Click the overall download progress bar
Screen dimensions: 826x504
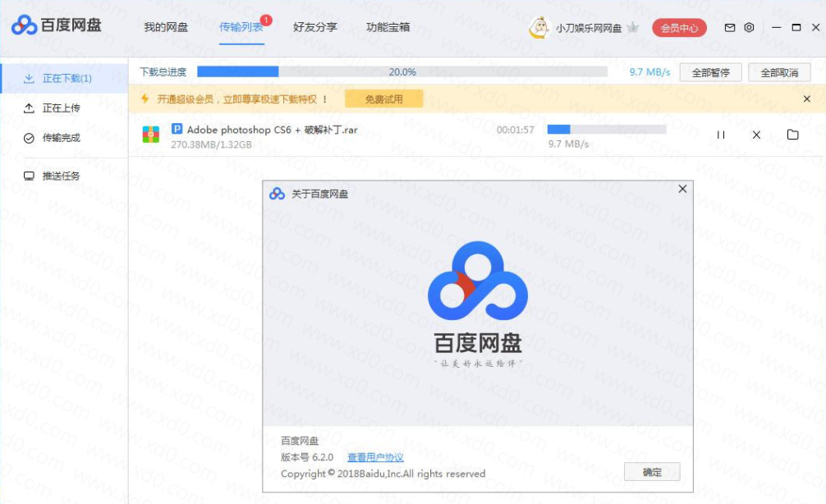402,71
